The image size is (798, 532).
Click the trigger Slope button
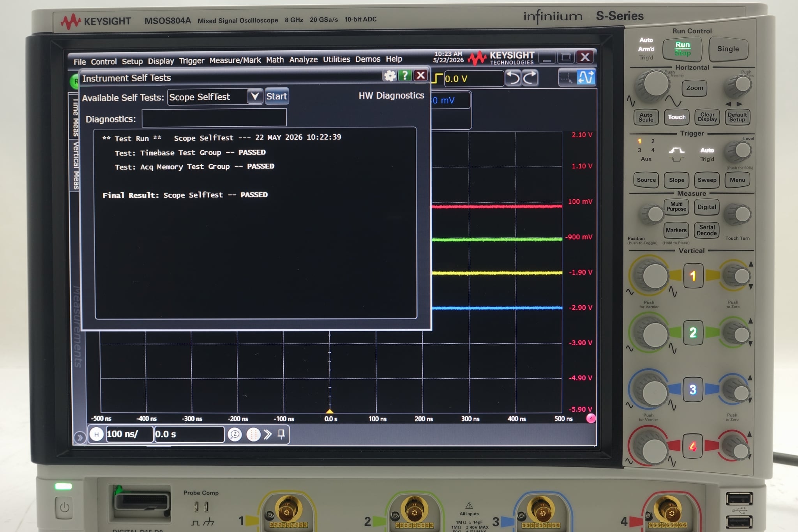click(676, 180)
